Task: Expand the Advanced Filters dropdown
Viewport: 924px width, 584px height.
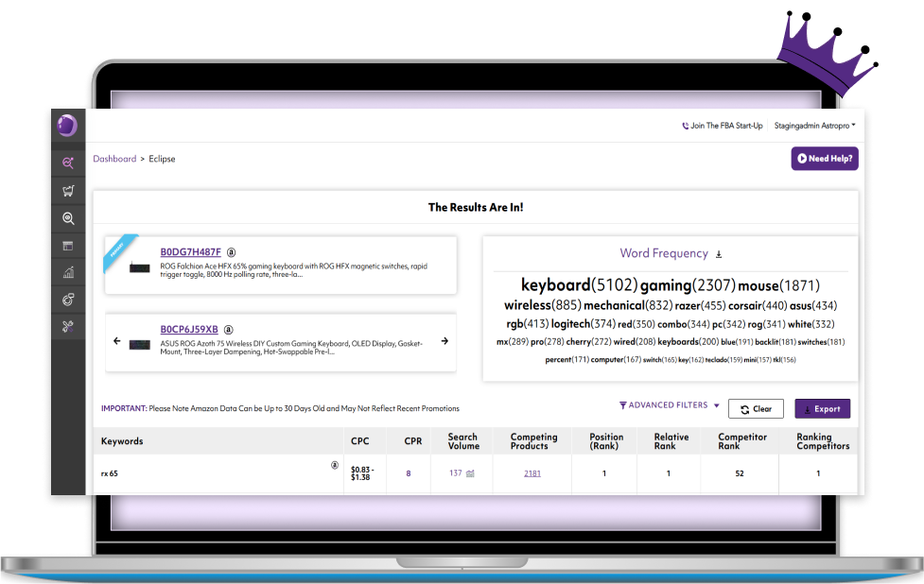Action: point(670,405)
